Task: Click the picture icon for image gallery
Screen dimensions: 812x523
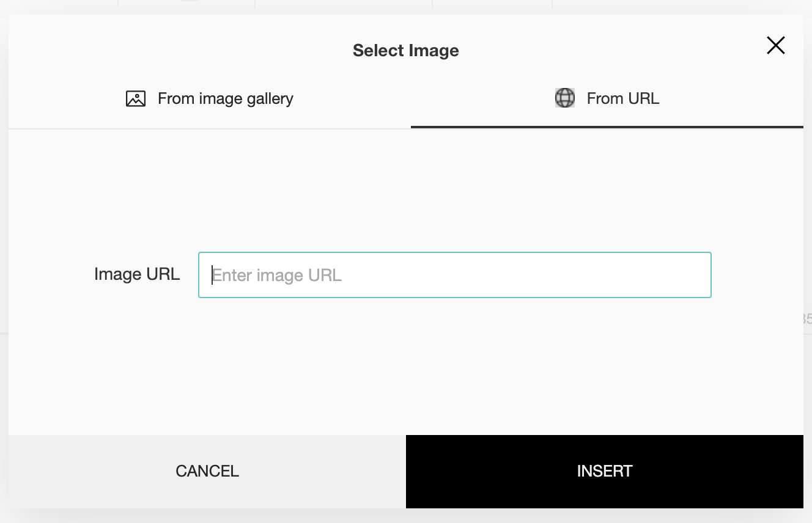Action: tap(136, 98)
